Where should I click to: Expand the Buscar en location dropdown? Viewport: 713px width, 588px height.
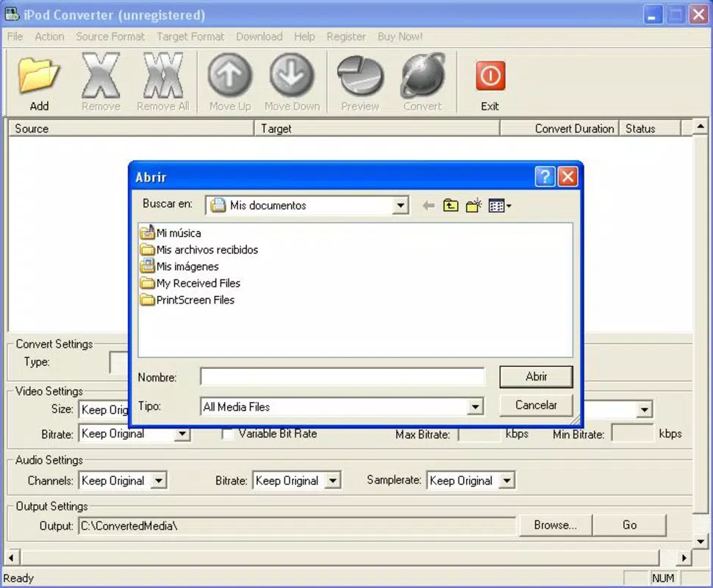coord(400,206)
